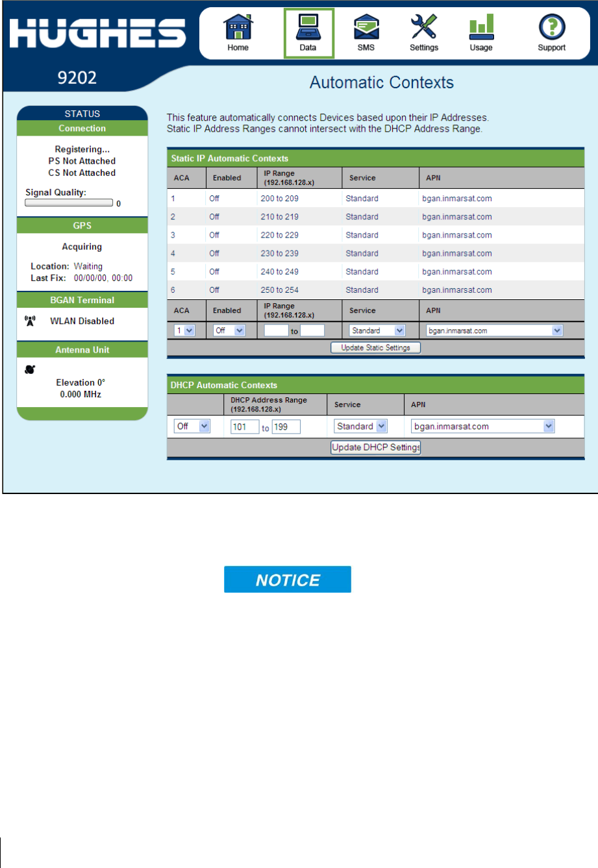Click the GPS 'Acquiring' status text
This screenshot has width=598, height=868.
click(x=82, y=247)
